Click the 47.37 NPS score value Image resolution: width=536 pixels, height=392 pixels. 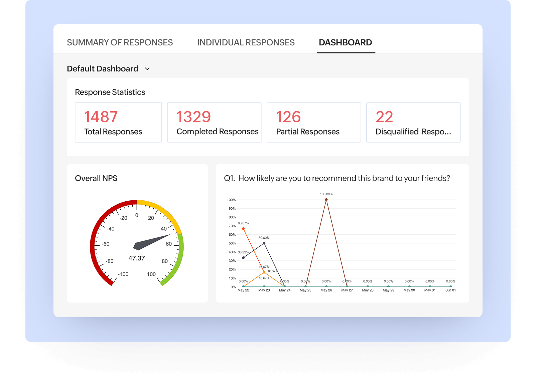pyautogui.click(x=137, y=258)
